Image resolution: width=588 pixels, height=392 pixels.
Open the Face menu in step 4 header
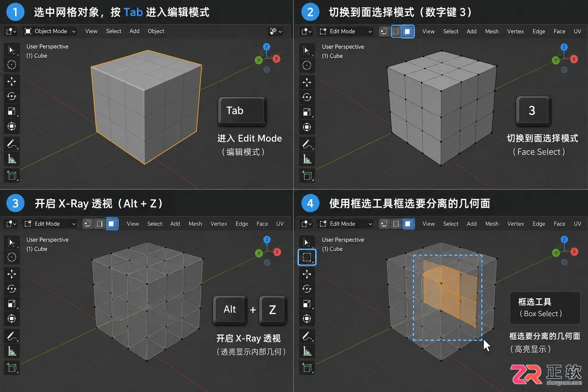tap(560, 223)
